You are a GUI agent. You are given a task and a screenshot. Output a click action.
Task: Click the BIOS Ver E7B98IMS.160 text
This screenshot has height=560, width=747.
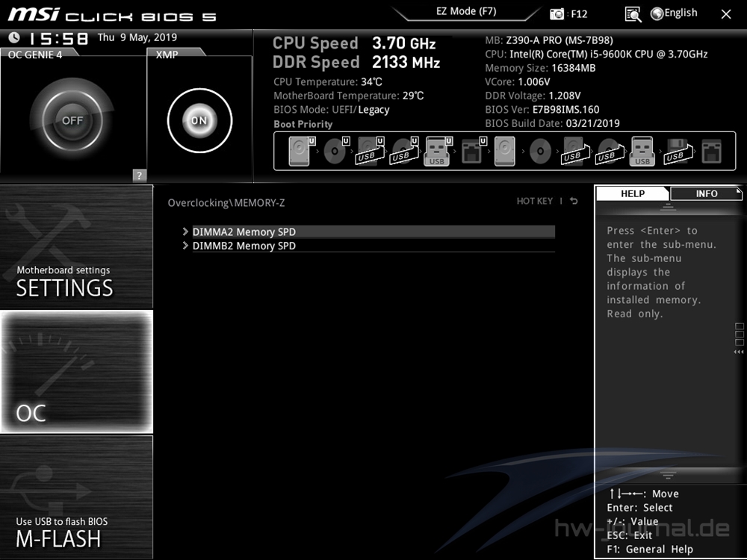[542, 110]
